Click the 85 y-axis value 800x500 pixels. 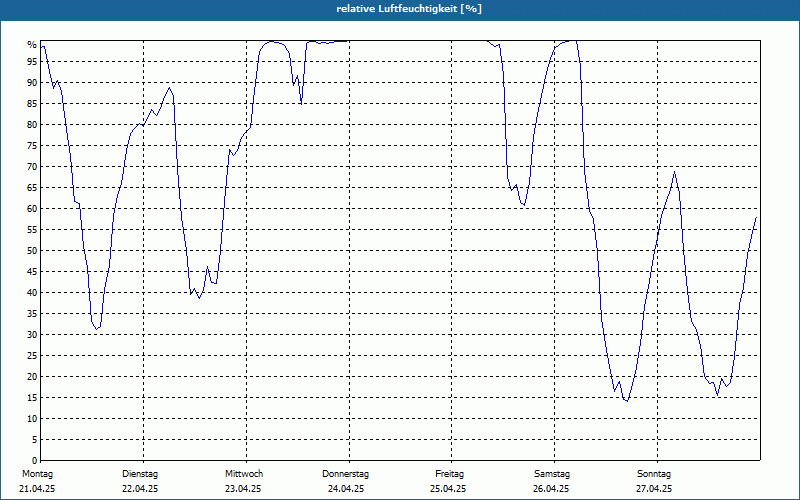tap(32, 104)
